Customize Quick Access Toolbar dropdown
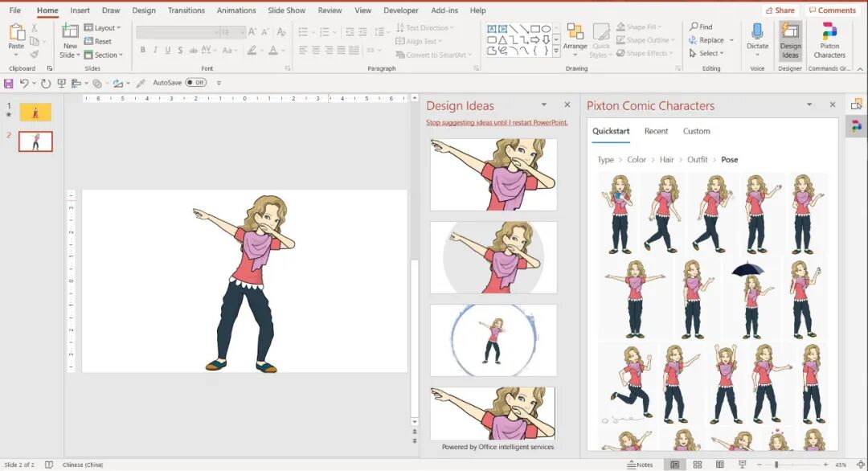This screenshot has height=471, width=868. coord(219,83)
